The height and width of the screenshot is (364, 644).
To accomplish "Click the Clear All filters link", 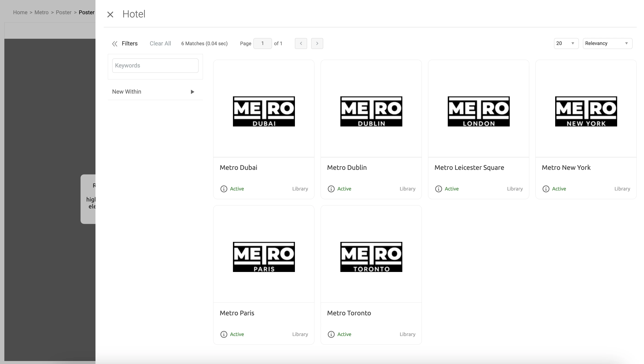I will click(160, 44).
